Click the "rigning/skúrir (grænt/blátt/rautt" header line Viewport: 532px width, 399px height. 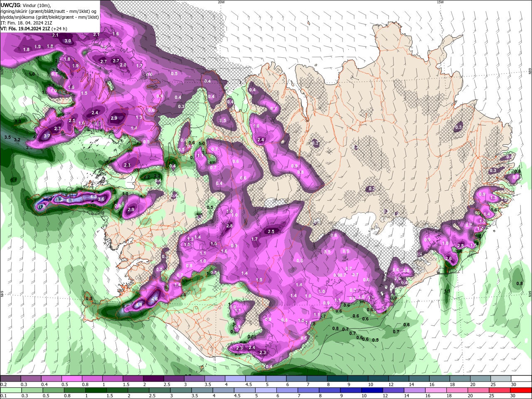point(48,12)
